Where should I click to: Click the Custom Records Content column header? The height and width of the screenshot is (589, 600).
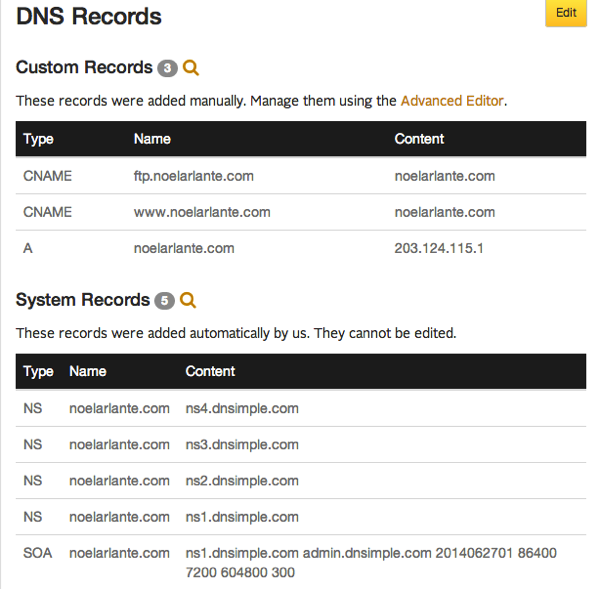click(x=419, y=139)
